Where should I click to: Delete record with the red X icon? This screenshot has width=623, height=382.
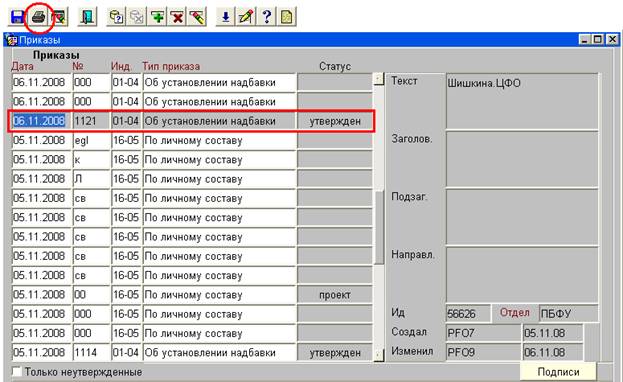178,17
